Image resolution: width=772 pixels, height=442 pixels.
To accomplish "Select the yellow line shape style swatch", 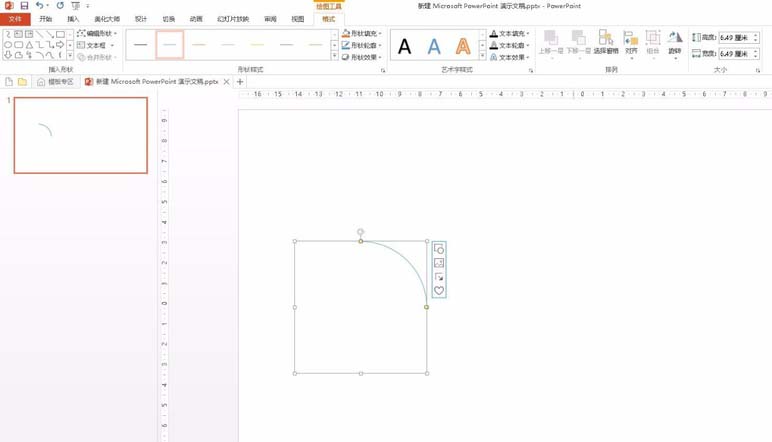I will point(257,45).
